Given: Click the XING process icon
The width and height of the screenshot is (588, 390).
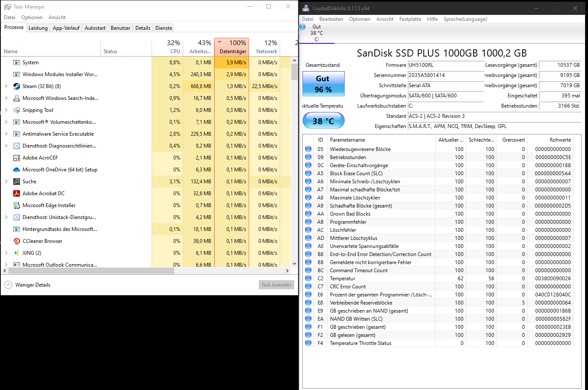Looking at the screenshot, I should click(17, 253).
